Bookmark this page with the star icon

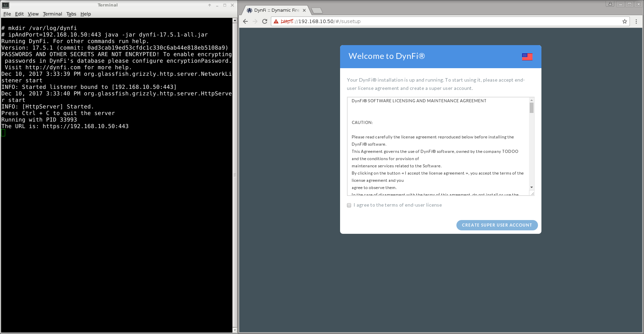point(625,21)
